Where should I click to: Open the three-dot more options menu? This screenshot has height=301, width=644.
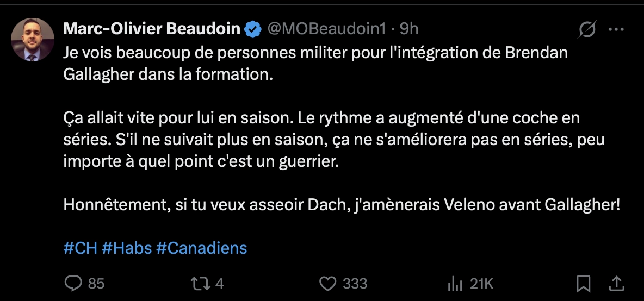616,29
